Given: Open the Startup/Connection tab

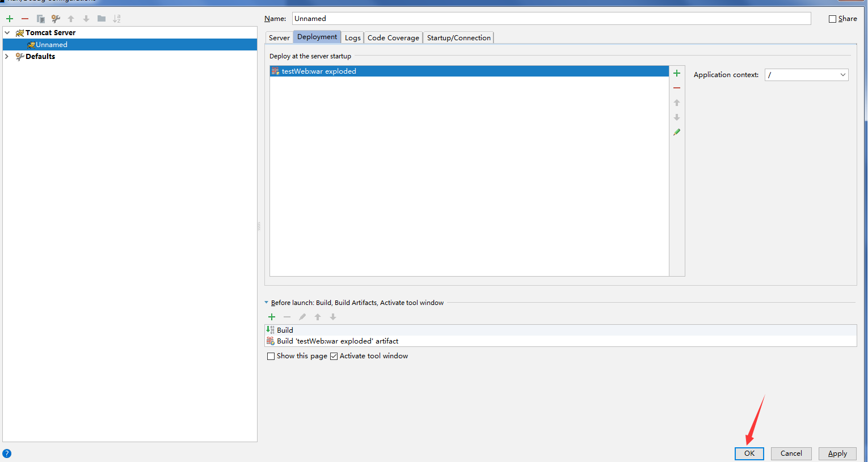Looking at the screenshot, I should 459,38.
